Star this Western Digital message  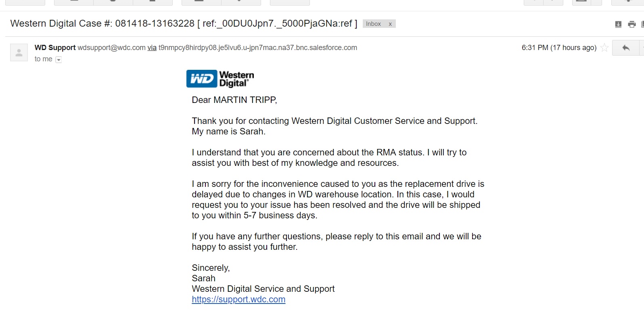604,48
